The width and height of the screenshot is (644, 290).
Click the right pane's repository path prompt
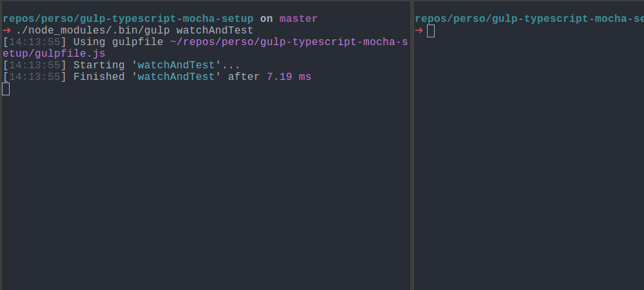tap(529, 19)
